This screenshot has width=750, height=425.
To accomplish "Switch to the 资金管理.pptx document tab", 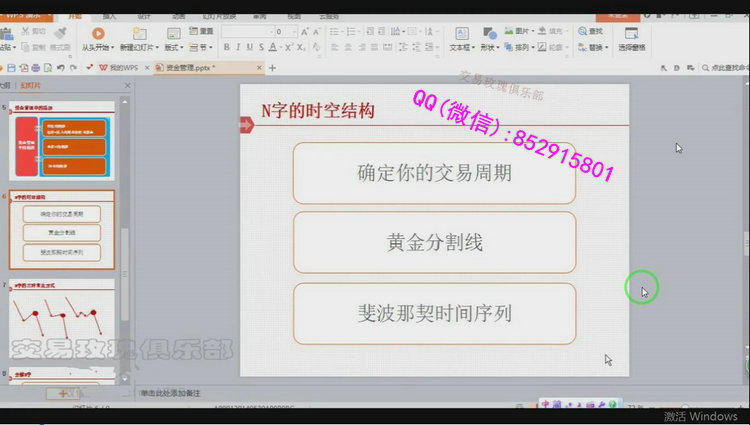I will tap(188, 67).
